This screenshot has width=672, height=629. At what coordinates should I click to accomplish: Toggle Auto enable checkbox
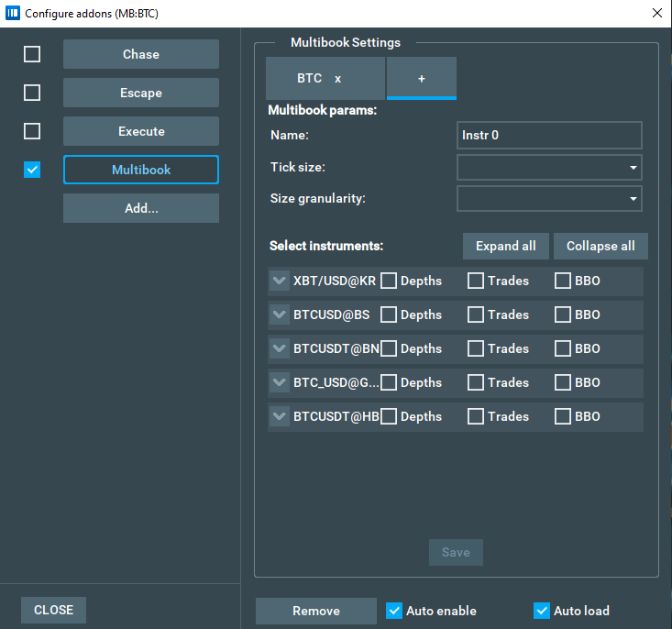tap(394, 611)
